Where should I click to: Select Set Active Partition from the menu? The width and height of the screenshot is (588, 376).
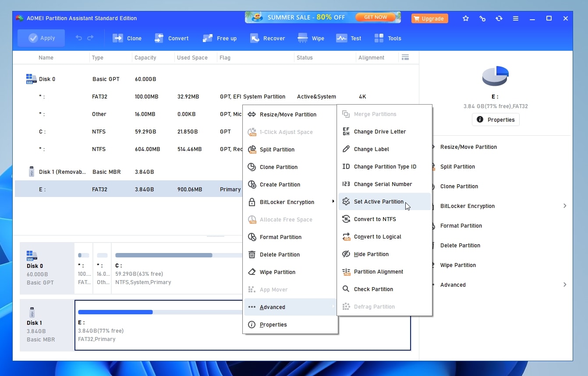[379, 201]
